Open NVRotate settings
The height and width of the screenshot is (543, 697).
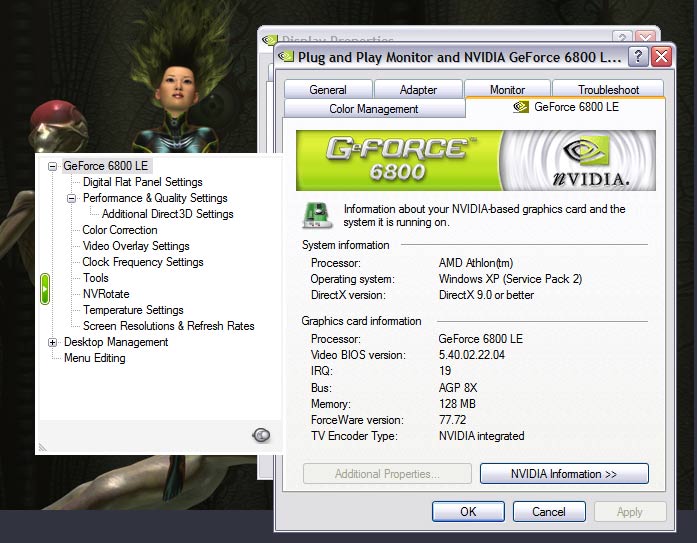point(106,294)
